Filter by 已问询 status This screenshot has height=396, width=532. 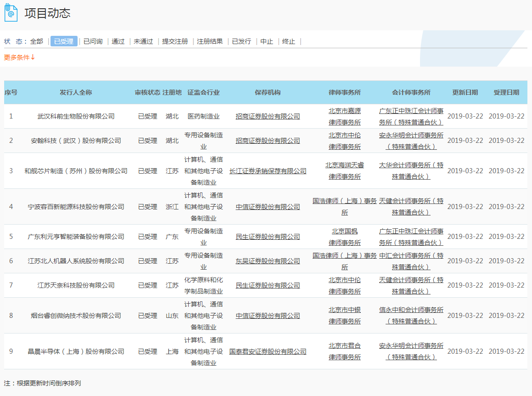coord(93,41)
